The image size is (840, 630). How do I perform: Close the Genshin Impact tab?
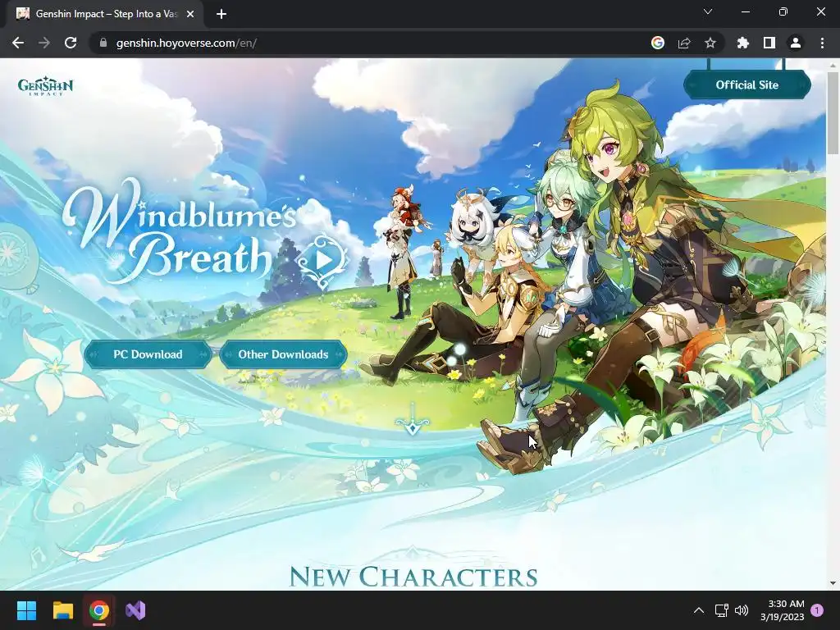pyautogui.click(x=190, y=14)
